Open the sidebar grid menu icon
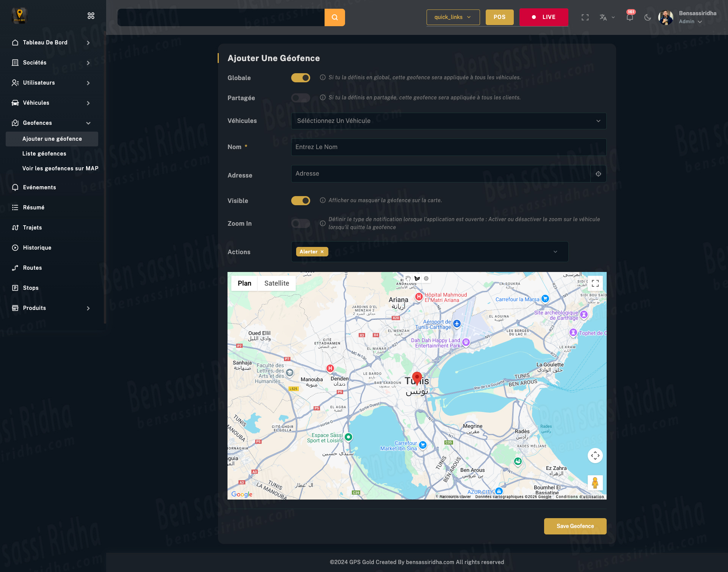Screen dimensions: 728x572 91,16
